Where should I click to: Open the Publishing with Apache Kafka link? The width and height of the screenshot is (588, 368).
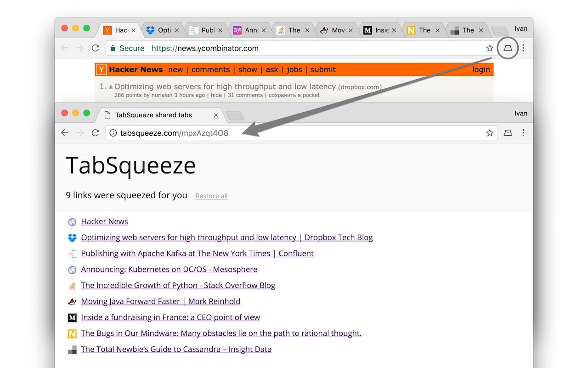point(198,253)
